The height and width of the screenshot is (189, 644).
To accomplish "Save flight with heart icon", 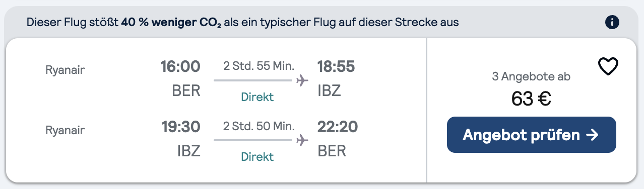I will 608,66.
